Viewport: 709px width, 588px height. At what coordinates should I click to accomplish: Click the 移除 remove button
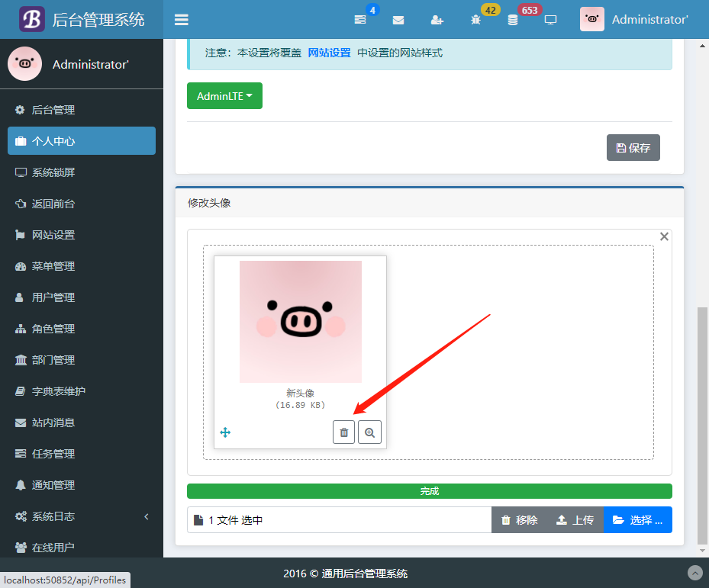pyautogui.click(x=519, y=520)
